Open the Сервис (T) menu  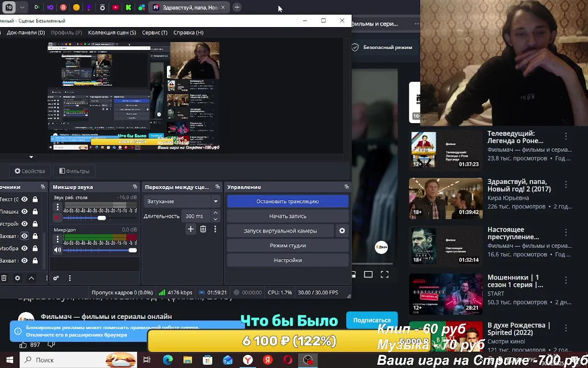(155, 33)
